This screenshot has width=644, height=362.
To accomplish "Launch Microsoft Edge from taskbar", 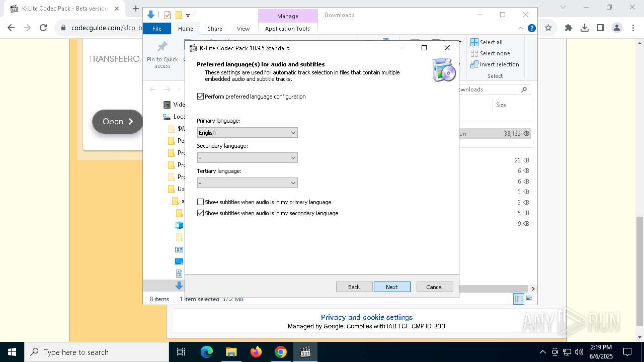I will pos(207,352).
